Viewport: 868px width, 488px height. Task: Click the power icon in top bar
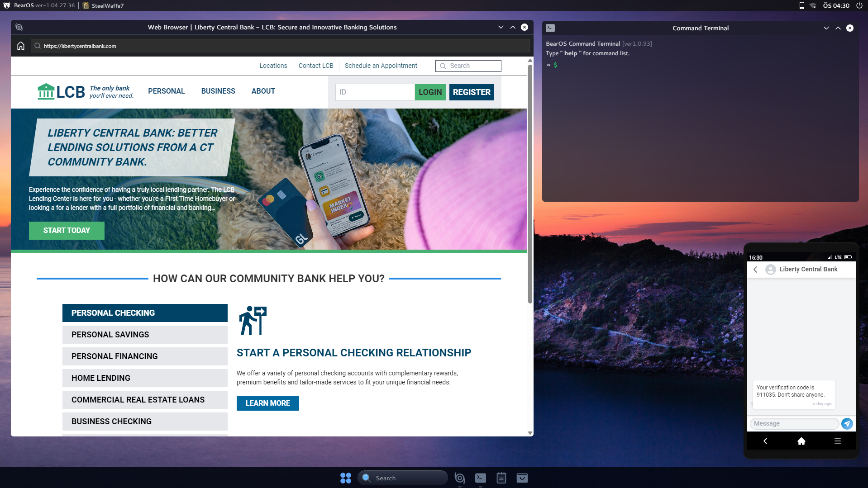[859, 5]
